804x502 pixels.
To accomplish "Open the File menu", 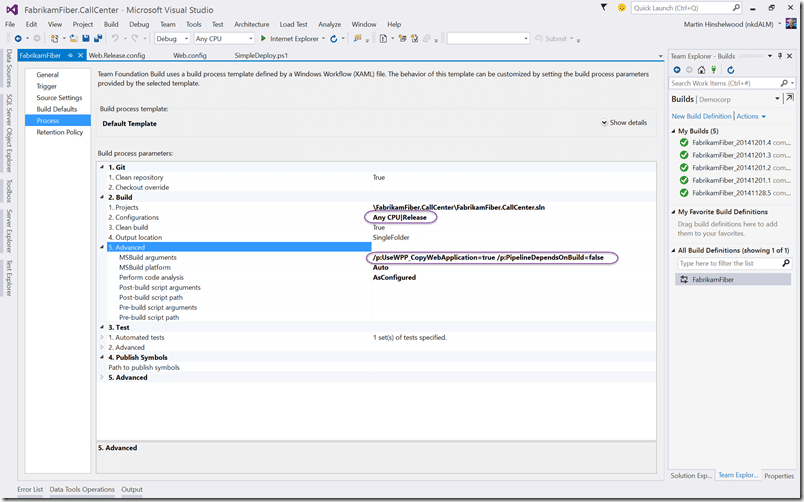I will pyautogui.click(x=10, y=24).
